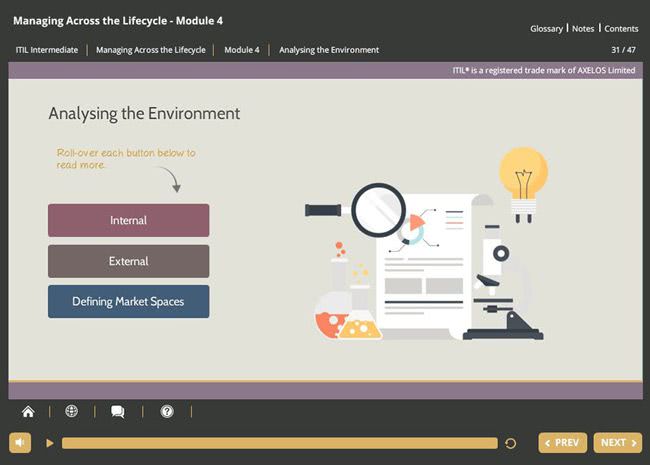Screen dimensions: 650x465
Task: Open the Notes link
Action: click(583, 29)
